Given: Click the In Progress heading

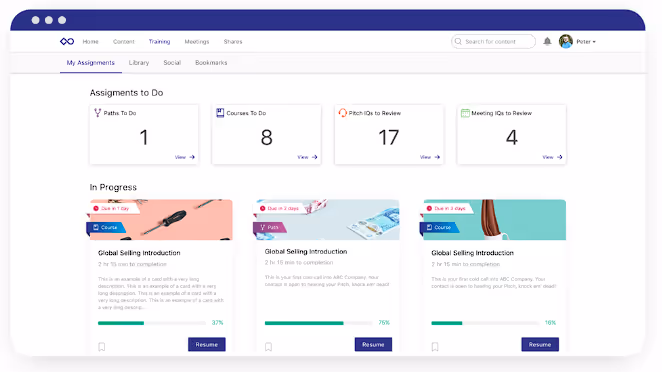Looking at the screenshot, I should tap(113, 187).
